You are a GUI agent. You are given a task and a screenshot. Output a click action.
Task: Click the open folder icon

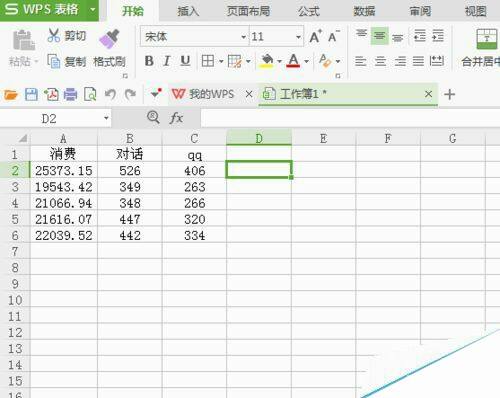point(11,95)
